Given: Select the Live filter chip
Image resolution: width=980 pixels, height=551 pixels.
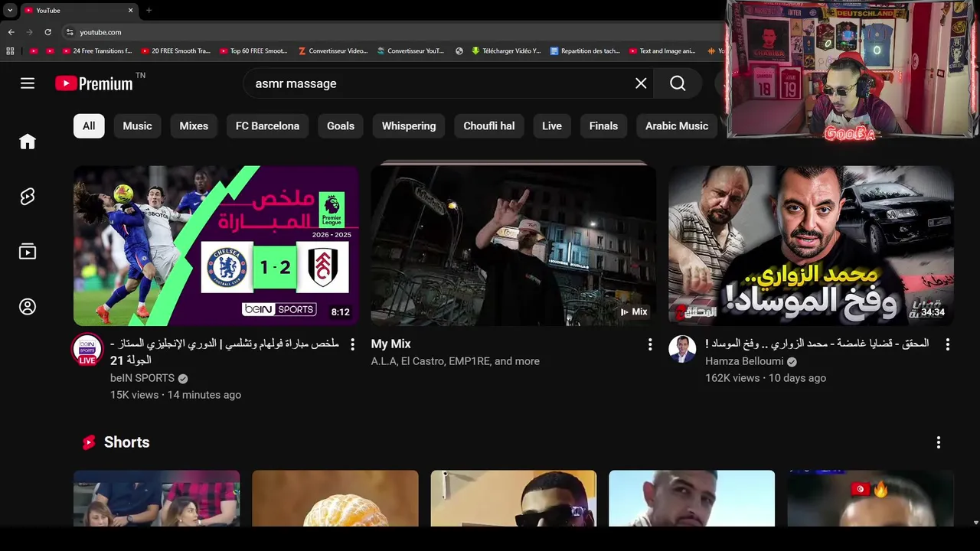Looking at the screenshot, I should coord(552,126).
